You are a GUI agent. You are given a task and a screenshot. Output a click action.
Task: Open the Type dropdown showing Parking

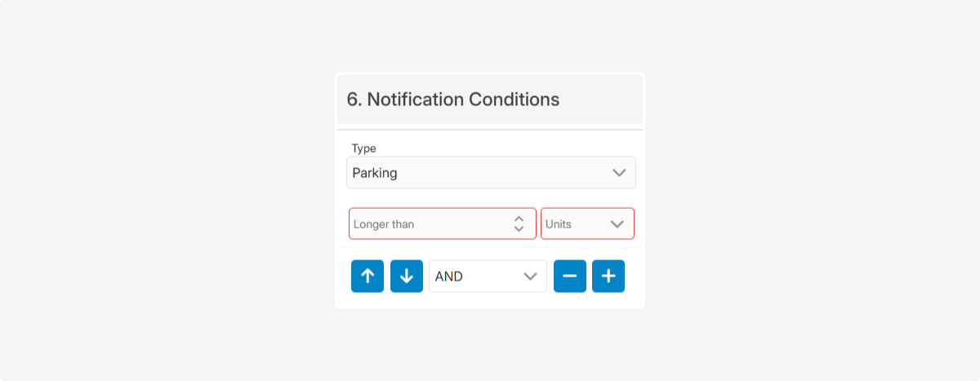point(490,173)
